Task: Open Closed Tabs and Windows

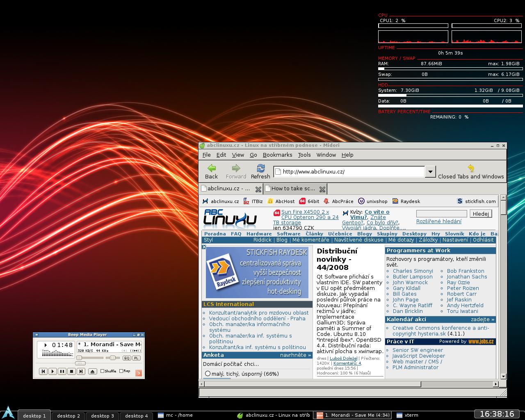Action: (471, 171)
